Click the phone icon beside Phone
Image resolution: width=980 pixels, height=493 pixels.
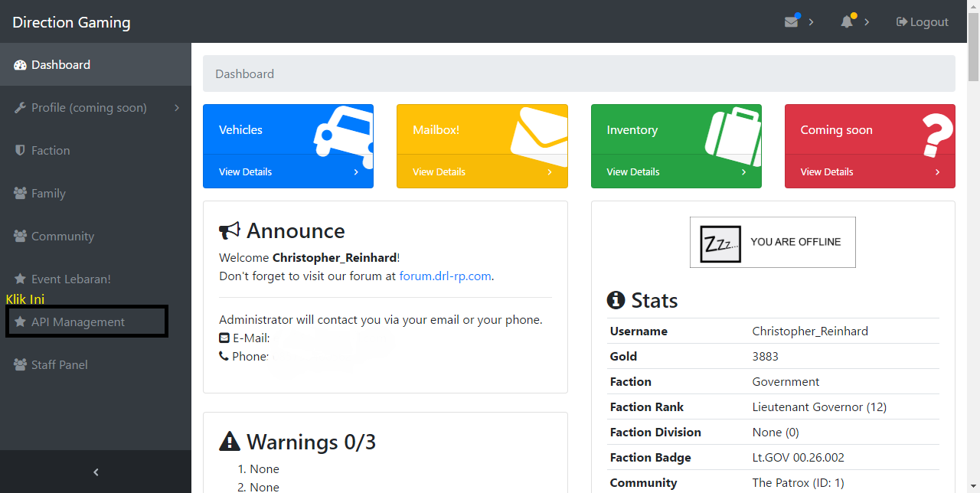pyautogui.click(x=224, y=356)
